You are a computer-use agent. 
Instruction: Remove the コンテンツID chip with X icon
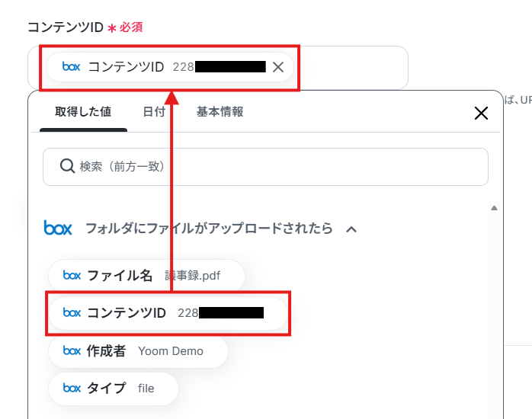(278, 67)
